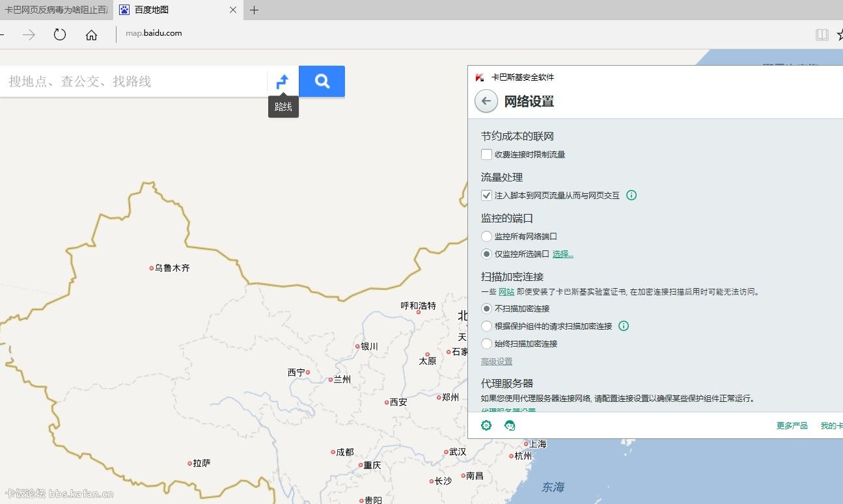Viewport: 843px width, 504px height.
Task: Open reading view book icon in address bar
Action: pyautogui.click(x=822, y=34)
